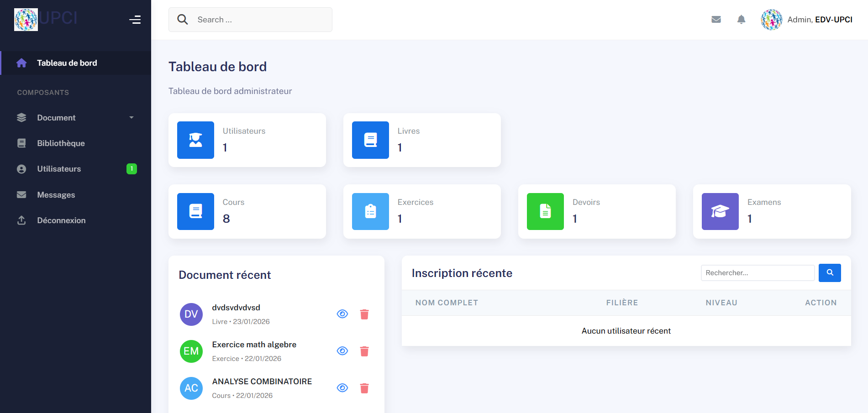This screenshot has height=413, width=868.
Task: Preview the dvdsvdvdvsd document with eye icon
Action: click(x=342, y=314)
